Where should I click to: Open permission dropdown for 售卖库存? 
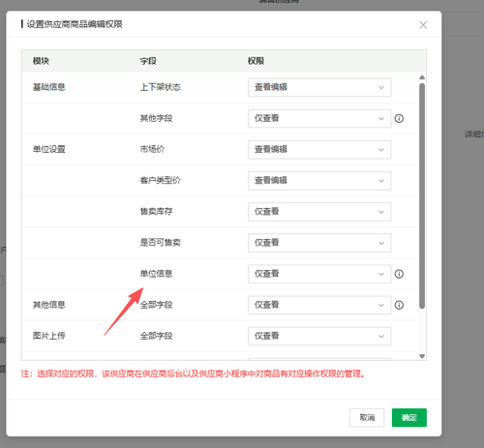coord(319,212)
